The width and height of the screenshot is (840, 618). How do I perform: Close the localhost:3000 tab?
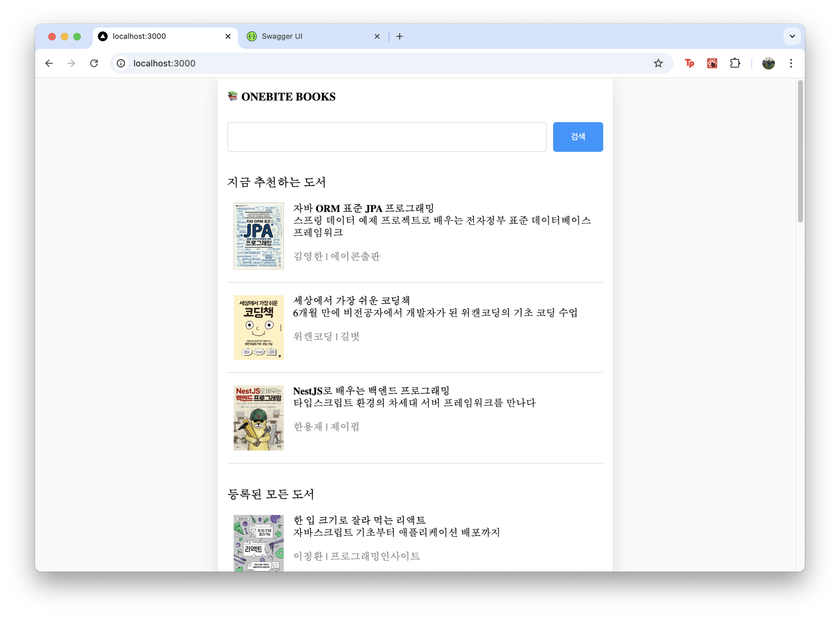coord(228,36)
